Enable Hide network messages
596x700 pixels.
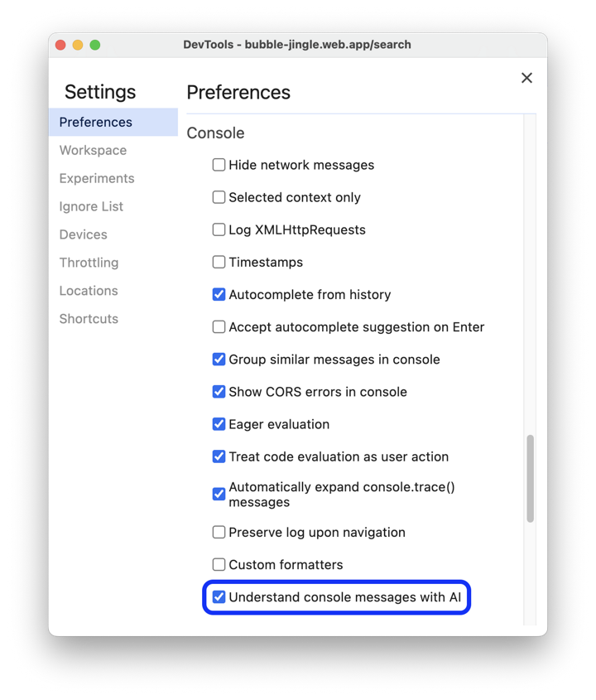pyautogui.click(x=219, y=165)
